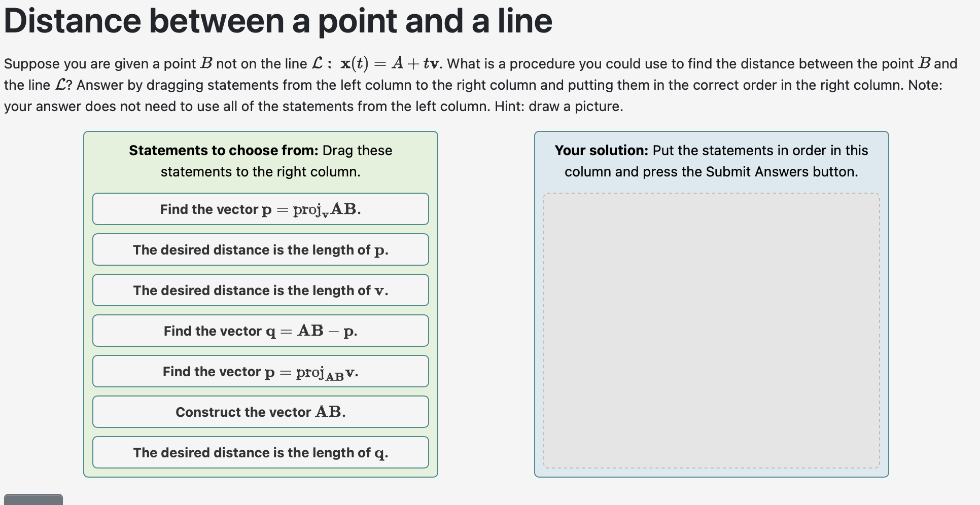Select statement "Construct the vector AB"
The height and width of the screenshot is (505, 980).
click(x=260, y=412)
